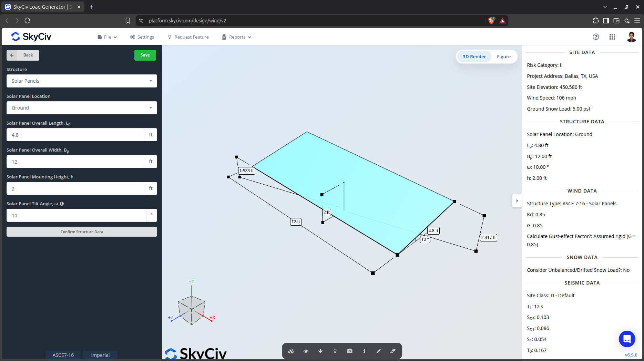Switch to the Figure view tab
This screenshot has width=644, height=361.
[x=504, y=57]
